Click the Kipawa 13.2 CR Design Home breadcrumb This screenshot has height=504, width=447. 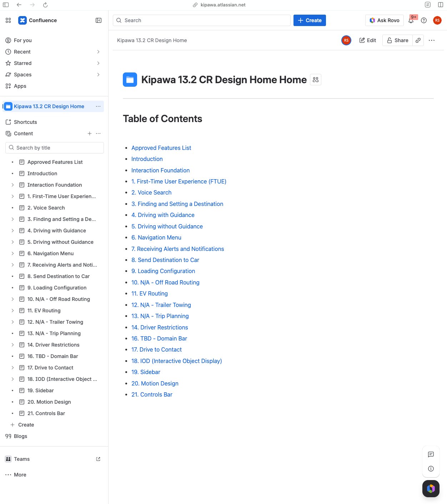152,40
